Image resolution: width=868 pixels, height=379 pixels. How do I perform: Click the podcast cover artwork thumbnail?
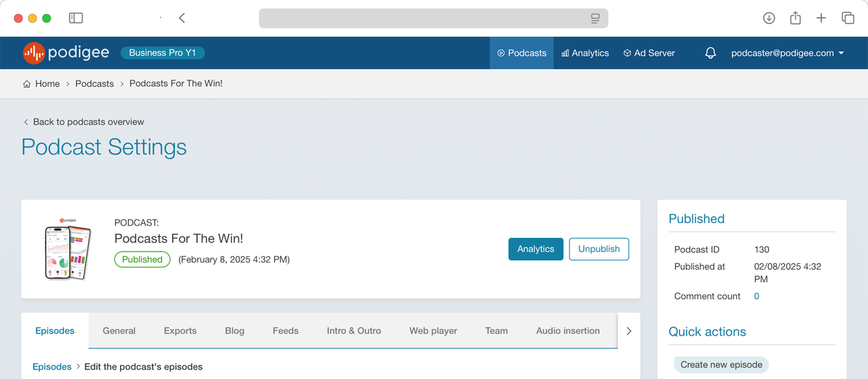[69, 250]
